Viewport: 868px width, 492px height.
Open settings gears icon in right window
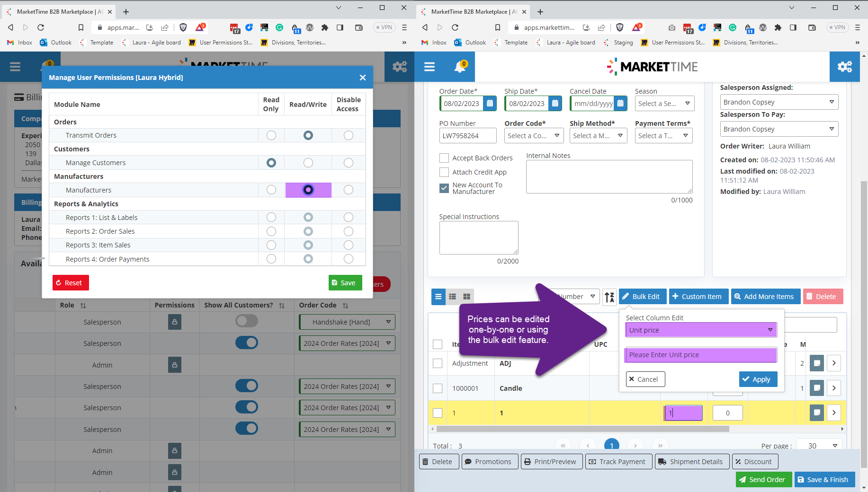[844, 67]
